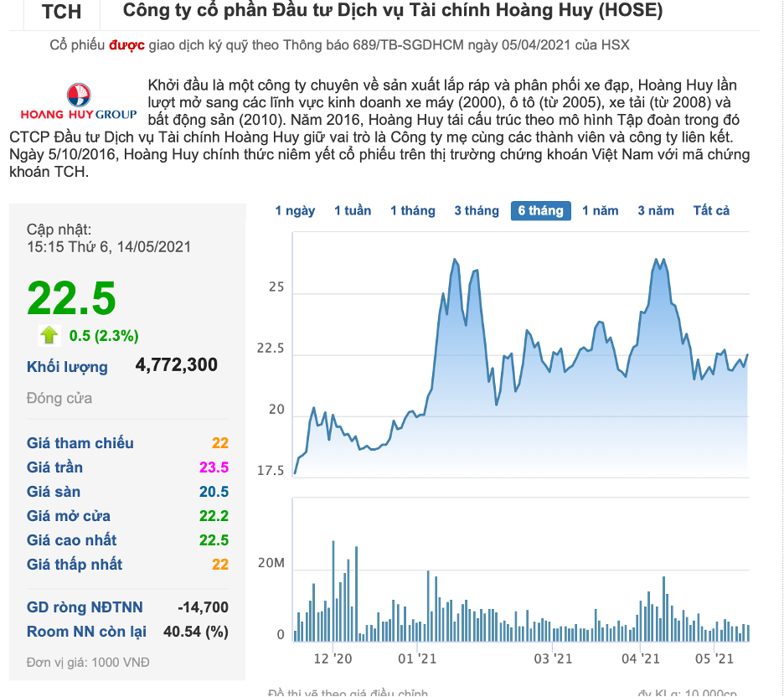Switch to '1 năm' chart view

[x=601, y=210]
